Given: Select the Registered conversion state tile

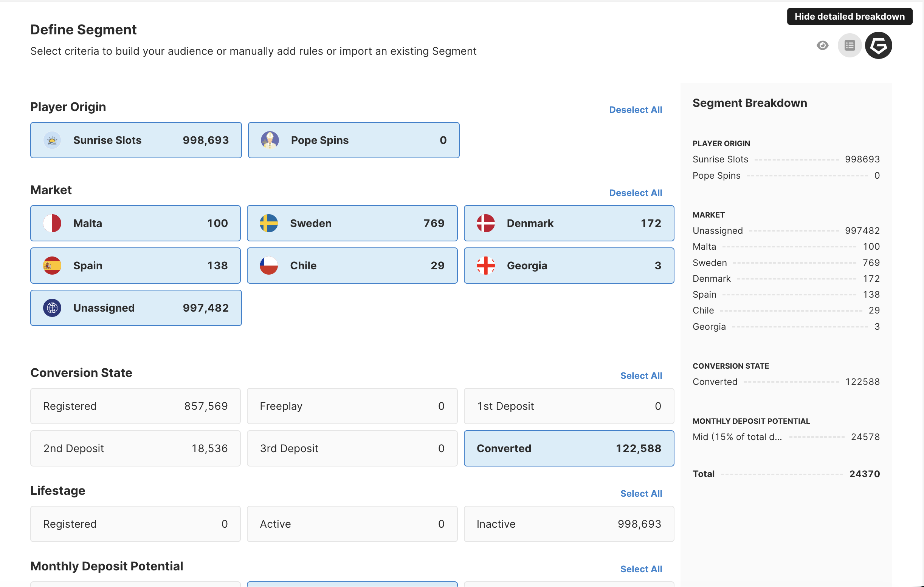Looking at the screenshot, I should (x=135, y=406).
